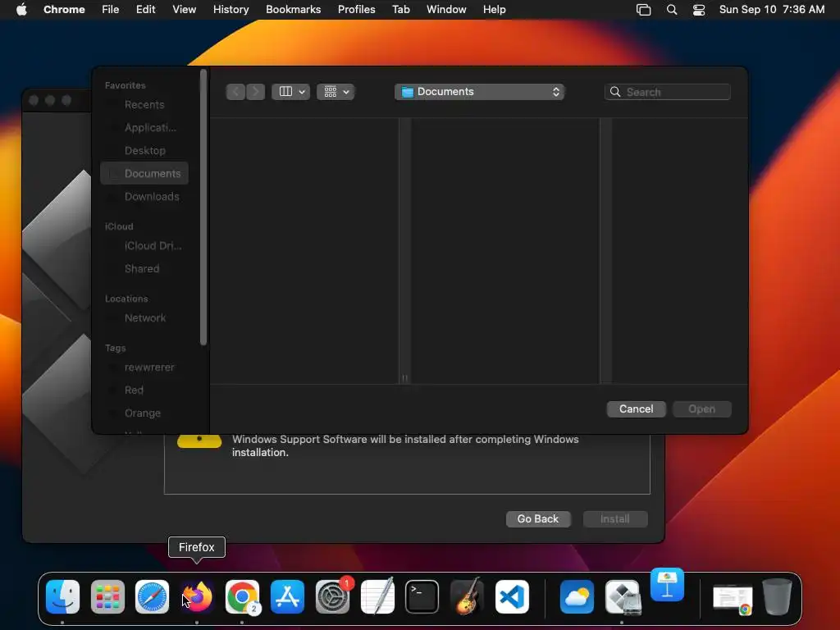This screenshot has width=840, height=630.
Task: Open Google Chrome dock icon
Action: coord(242,597)
